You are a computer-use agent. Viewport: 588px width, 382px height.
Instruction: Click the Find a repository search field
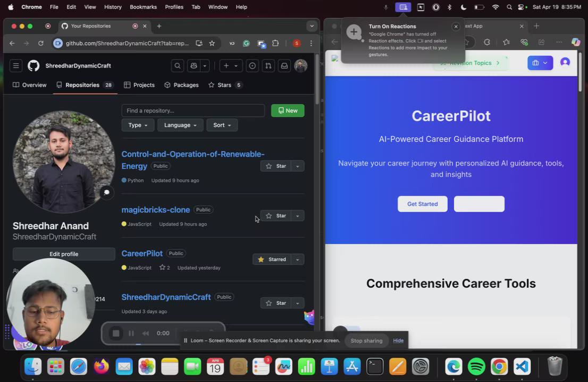[193, 111]
